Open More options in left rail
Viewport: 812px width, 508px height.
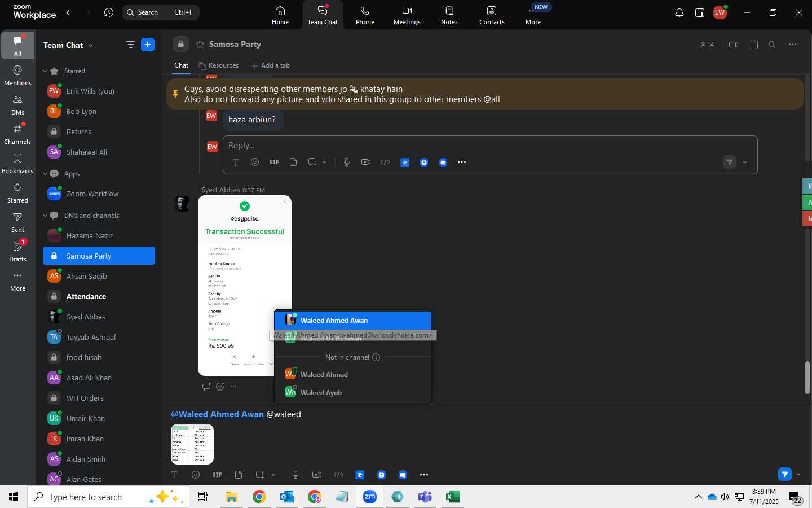pos(17,281)
